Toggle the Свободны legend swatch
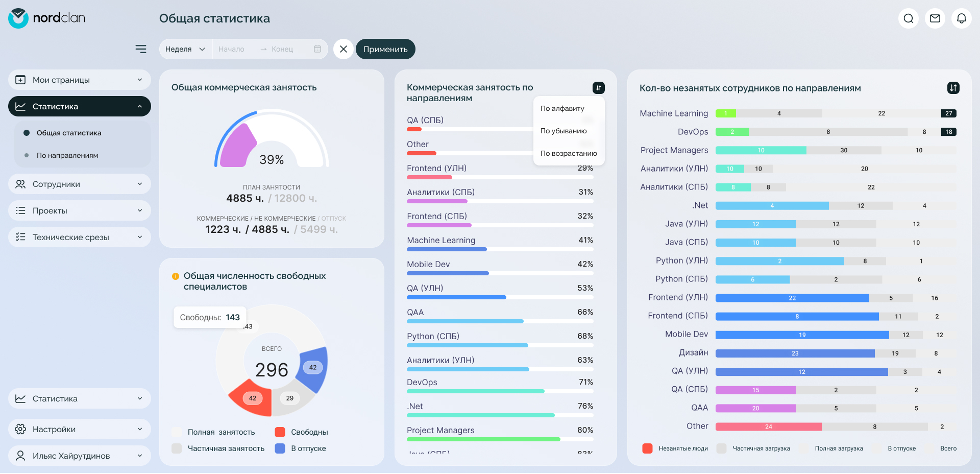Image resolution: width=980 pixels, height=474 pixels. (x=280, y=432)
